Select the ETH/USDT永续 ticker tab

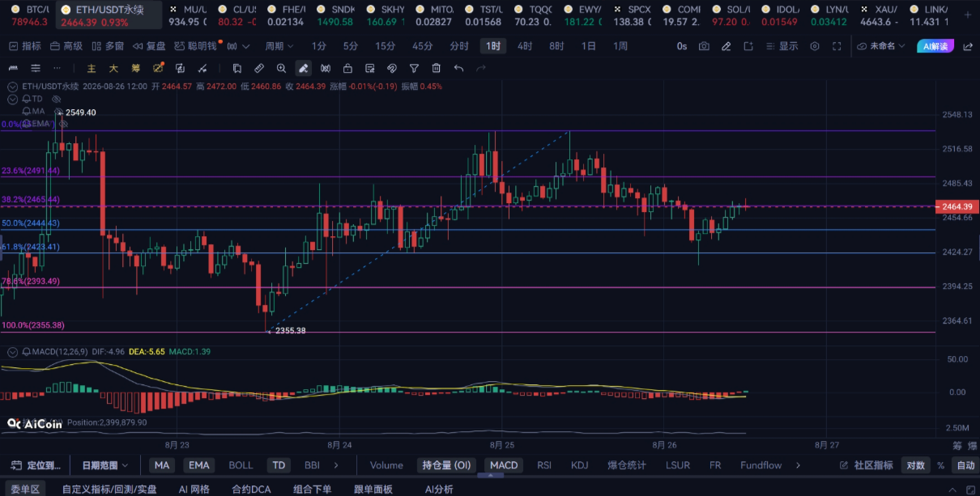pos(109,15)
